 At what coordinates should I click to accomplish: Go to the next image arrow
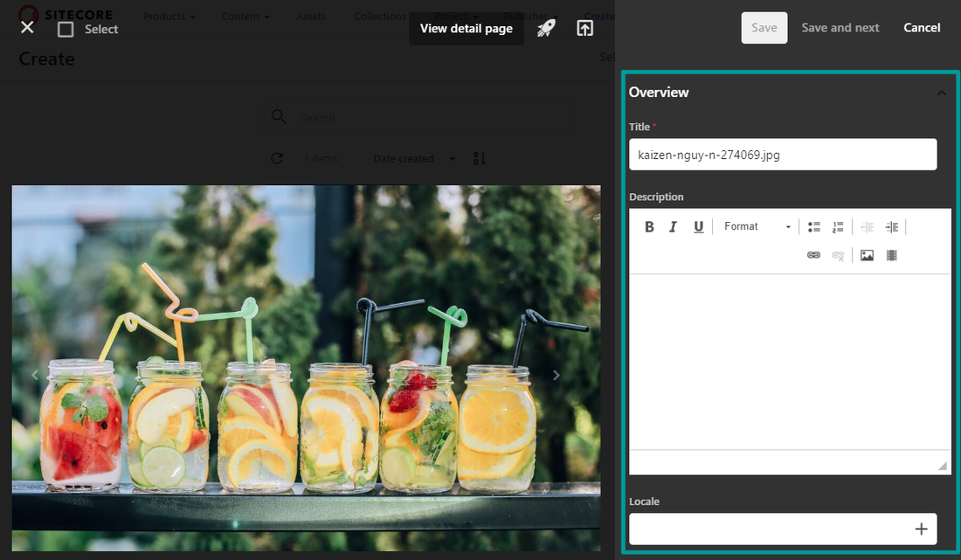[556, 375]
